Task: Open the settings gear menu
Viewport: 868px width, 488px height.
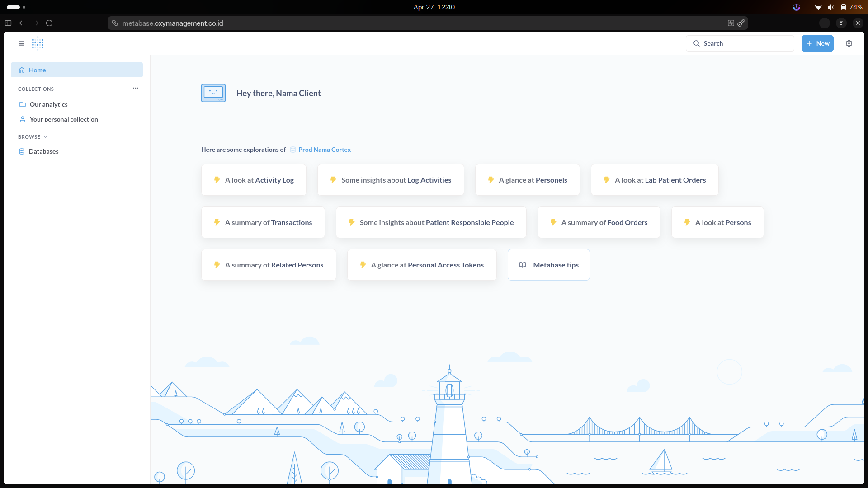Action: 849,43
